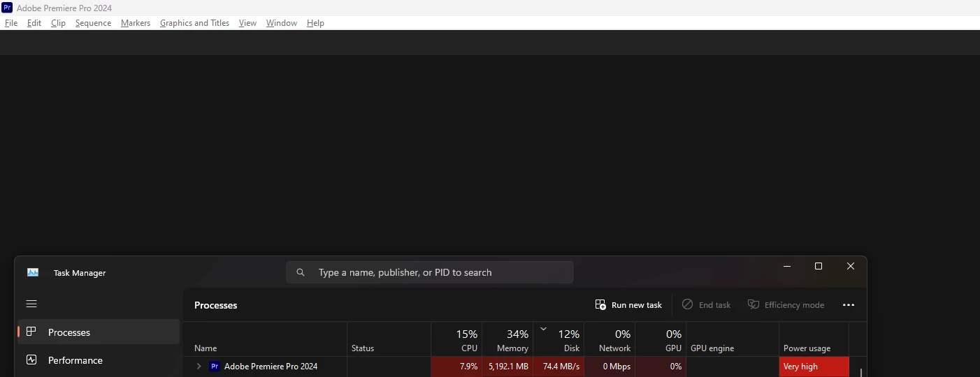980x377 pixels.
Task: Maximize the Task Manager window
Action: pos(819,266)
